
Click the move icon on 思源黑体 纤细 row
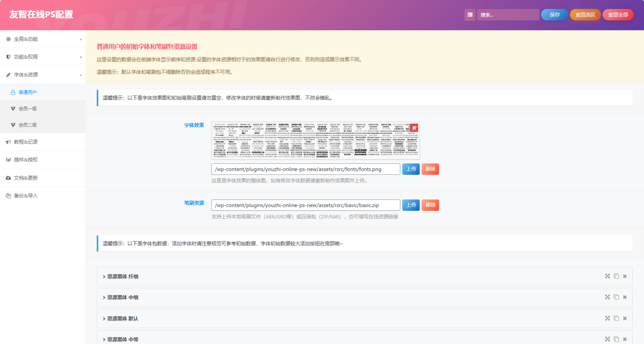607,276
